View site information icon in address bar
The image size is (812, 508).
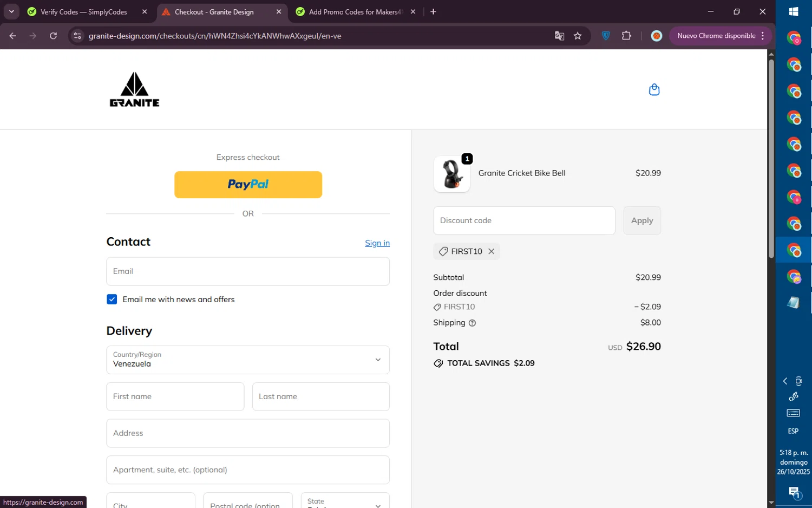pyautogui.click(x=77, y=36)
